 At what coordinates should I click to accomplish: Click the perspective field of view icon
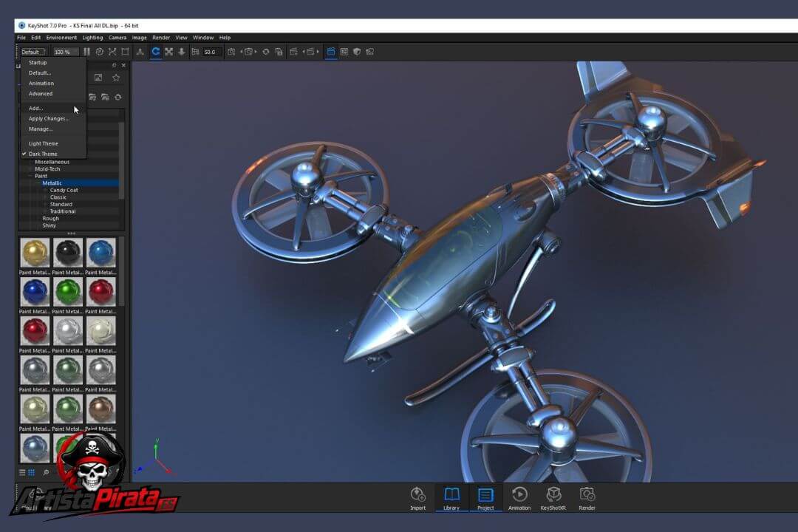[x=195, y=52]
